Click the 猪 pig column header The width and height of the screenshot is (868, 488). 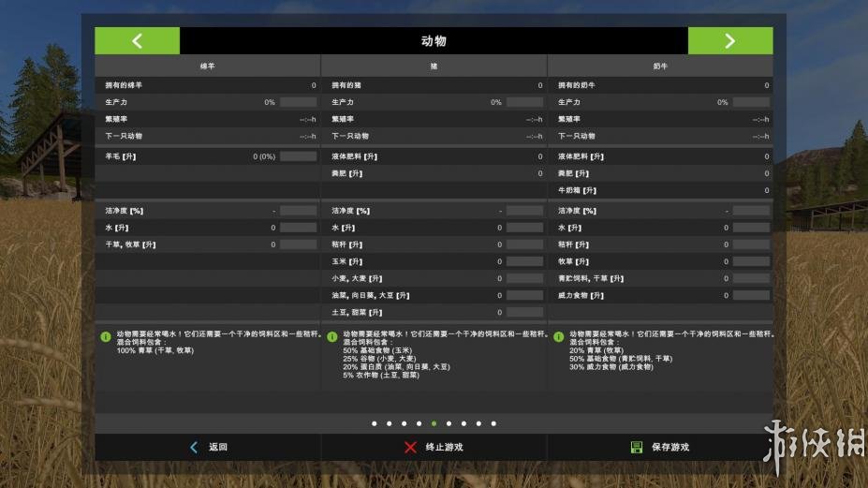tap(434, 66)
